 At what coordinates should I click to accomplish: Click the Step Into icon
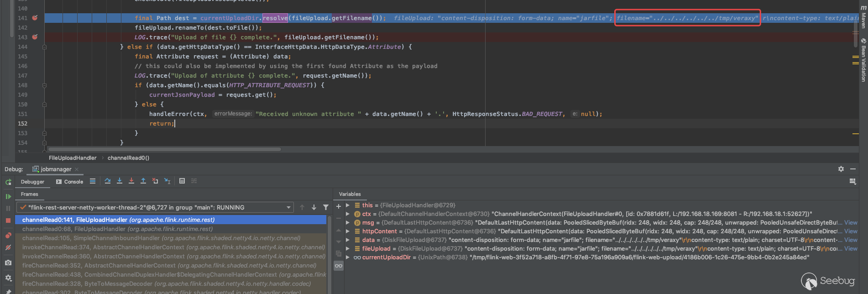click(120, 181)
